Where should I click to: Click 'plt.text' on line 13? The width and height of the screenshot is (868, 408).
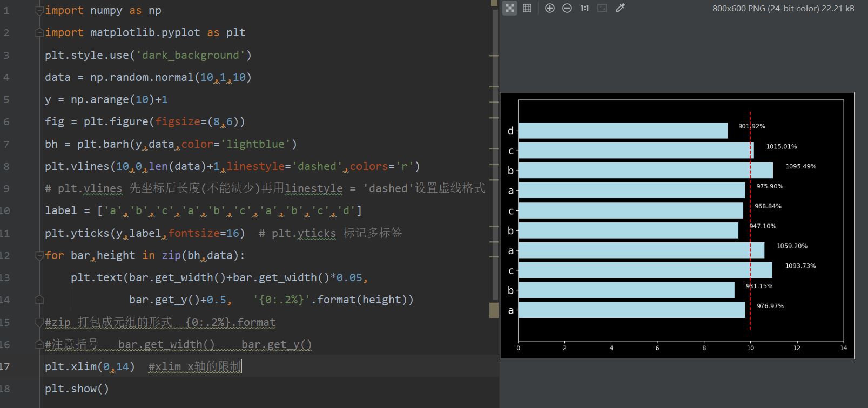(x=97, y=277)
